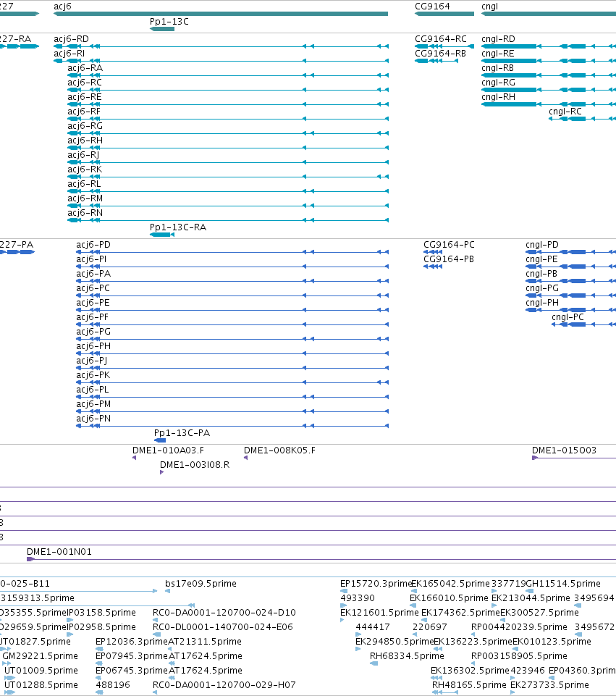This screenshot has width=616, height=696.
Task: Select the cngl-PG protein label
Action: 542,288
